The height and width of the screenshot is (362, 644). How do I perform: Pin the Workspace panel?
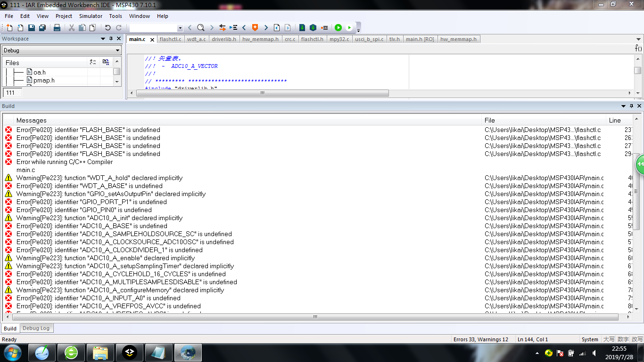[x=111, y=39]
